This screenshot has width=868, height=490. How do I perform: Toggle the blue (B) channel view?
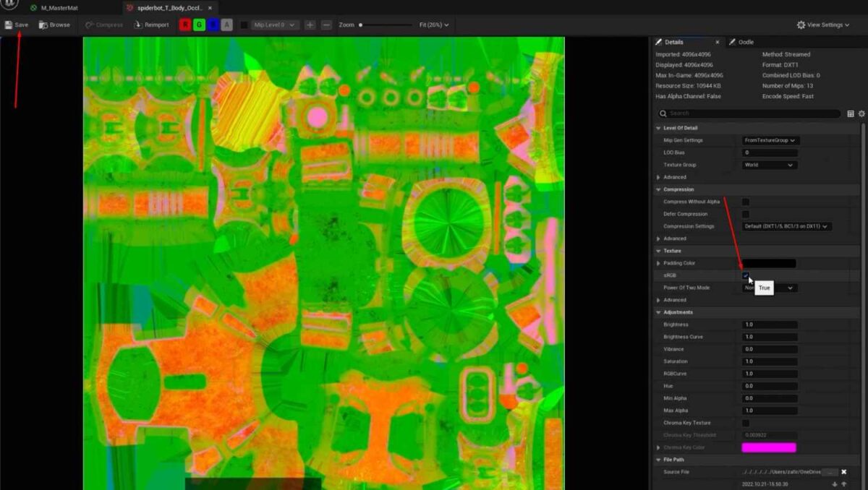tap(214, 24)
